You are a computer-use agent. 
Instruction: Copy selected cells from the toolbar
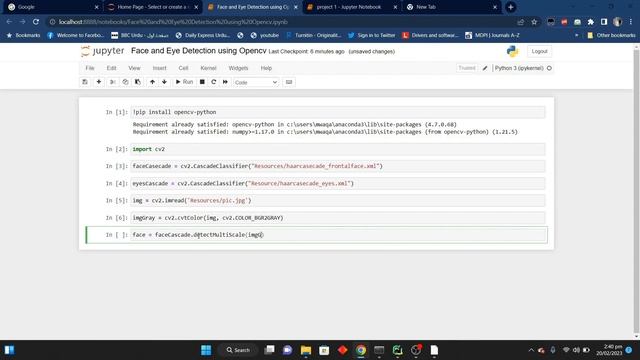click(125, 82)
